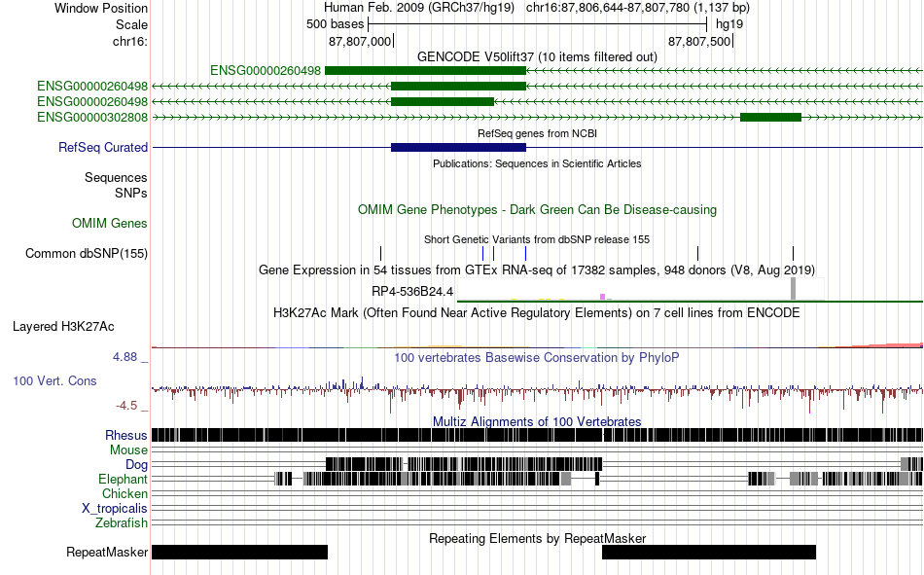Click the Rhesus alignment label

126,435
